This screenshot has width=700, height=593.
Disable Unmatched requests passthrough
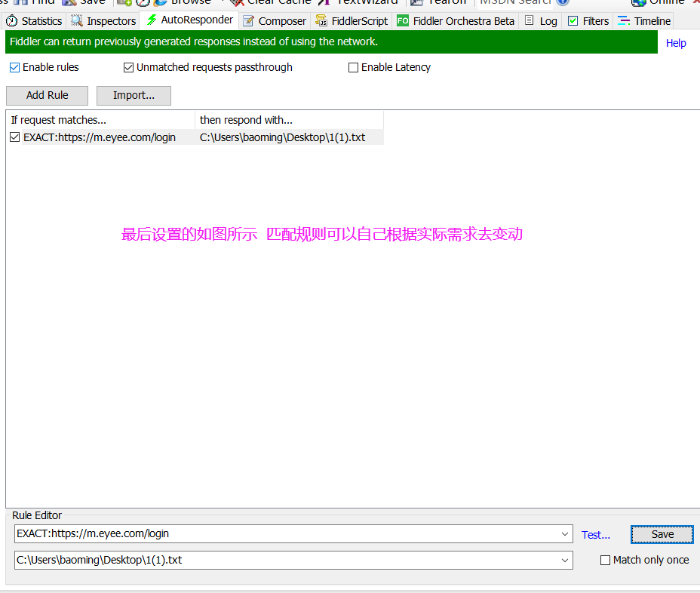(x=129, y=67)
